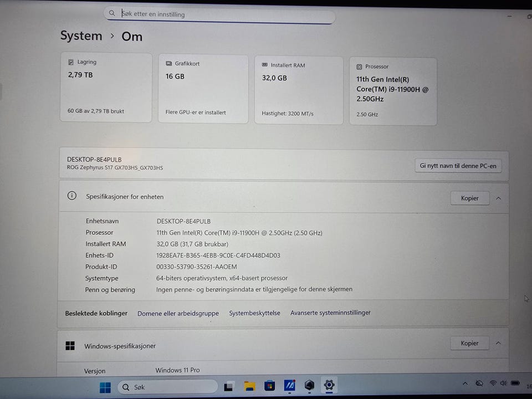
Task: Collapse Spesifikasjoner for enheten section
Action: [498, 198]
